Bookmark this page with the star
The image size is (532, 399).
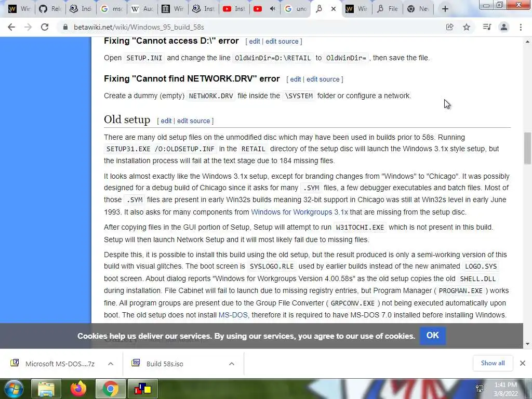pos(467,27)
